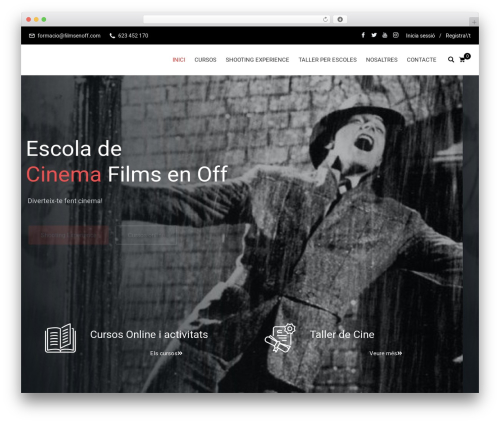Click the open book courses icon
Image resolution: width=500 pixels, height=423 pixels.
60,338
